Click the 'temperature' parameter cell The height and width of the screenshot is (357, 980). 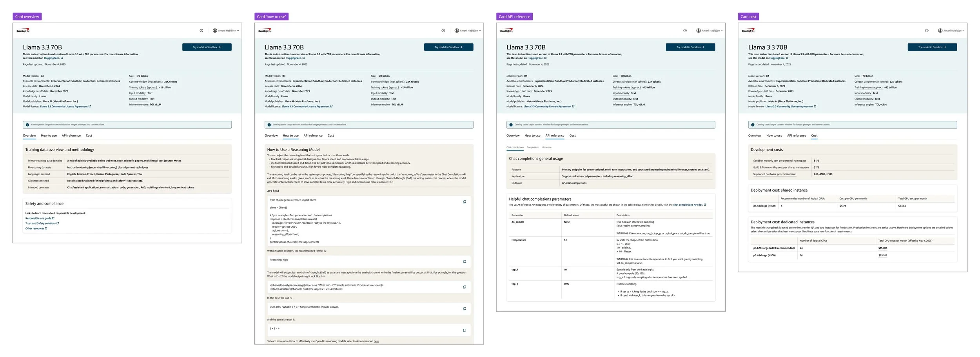click(x=519, y=240)
